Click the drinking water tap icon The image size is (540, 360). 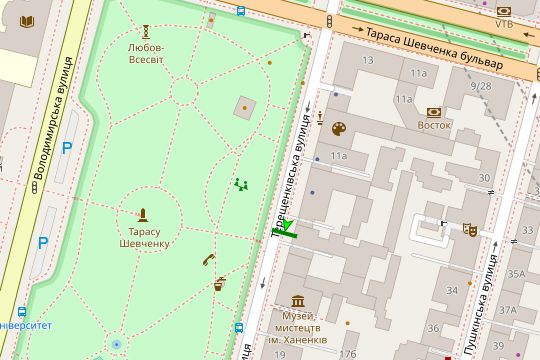click(x=219, y=284)
